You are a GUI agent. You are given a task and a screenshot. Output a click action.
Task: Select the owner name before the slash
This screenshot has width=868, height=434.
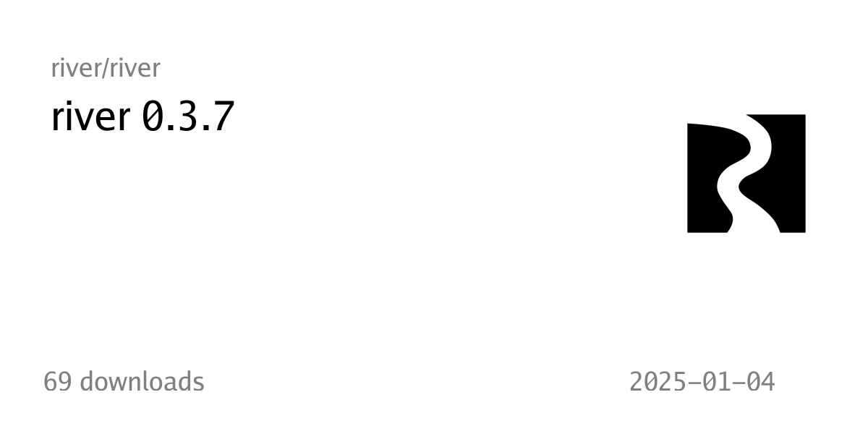tap(76, 68)
